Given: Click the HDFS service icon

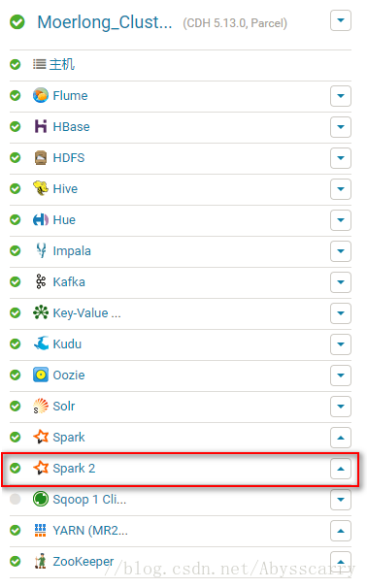Looking at the screenshot, I should [41, 157].
